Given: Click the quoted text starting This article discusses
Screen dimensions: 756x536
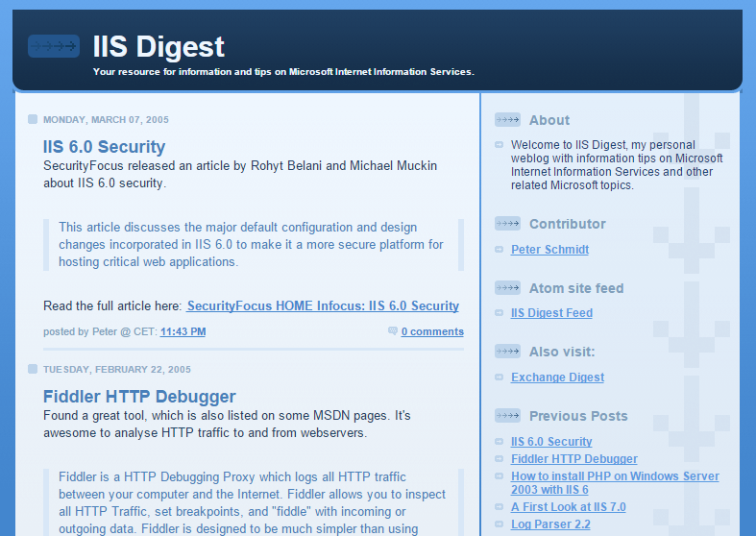Looking at the screenshot, I should pyautogui.click(x=251, y=244).
